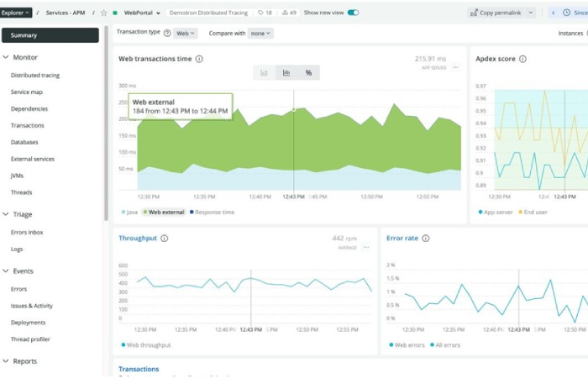Click the sidebar vertical scrollbar

coord(106,123)
